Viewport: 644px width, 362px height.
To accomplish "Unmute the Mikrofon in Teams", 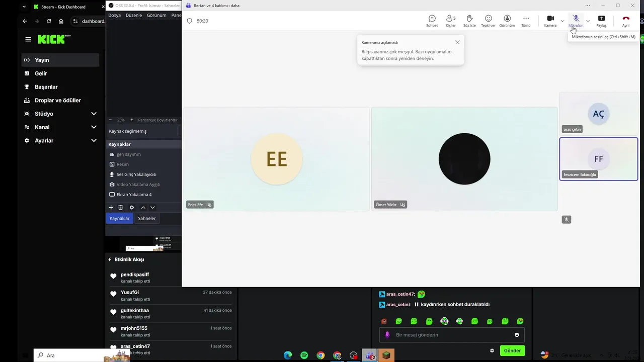I will pyautogui.click(x=576, y=21).
